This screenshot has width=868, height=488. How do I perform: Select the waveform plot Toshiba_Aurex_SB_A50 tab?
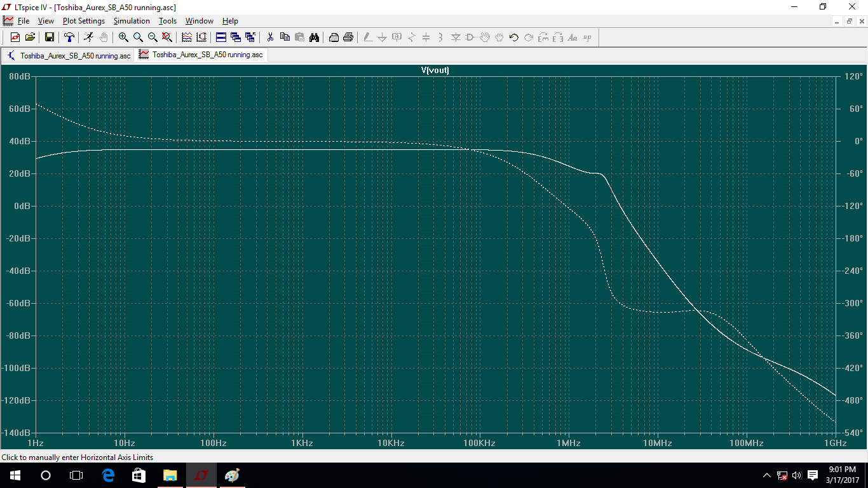click(x=201, y=55)
